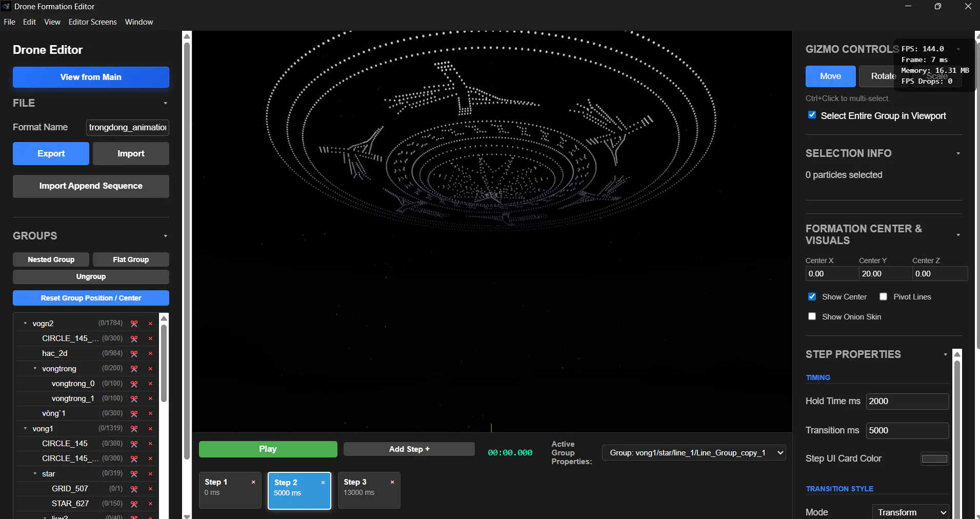Open the Step UI Card Color swatch
Viewport: 980px width, 519px height.
pyautogui.click(x=934, y=458)
